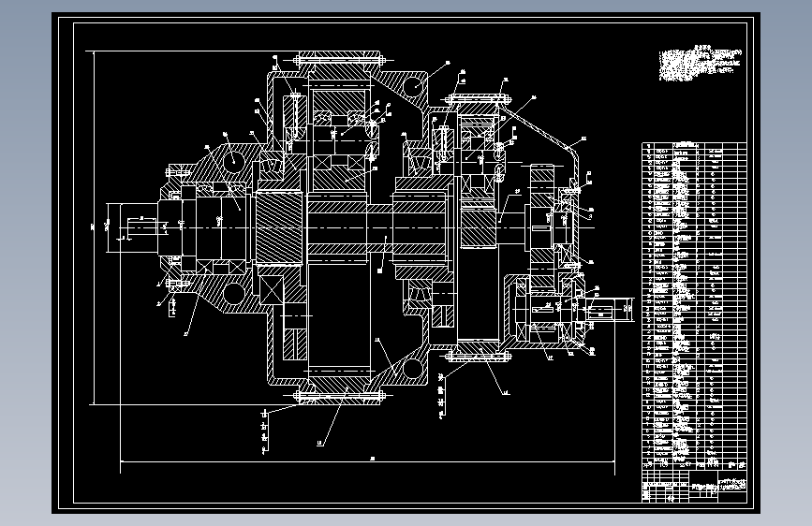Select the overall height dimension line
The width and height of the screenshot is (812, 526).
click(x=94, y=227)
